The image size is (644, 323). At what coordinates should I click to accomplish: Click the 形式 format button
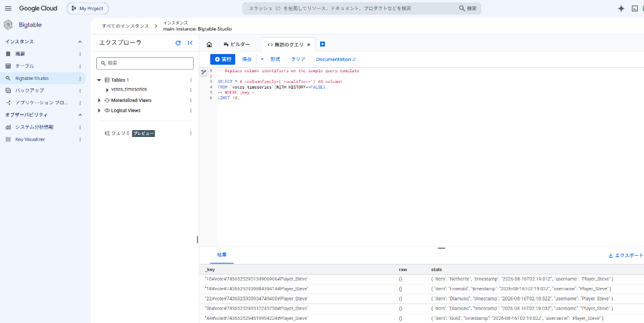pyautogui.click(x=275, y=60)
